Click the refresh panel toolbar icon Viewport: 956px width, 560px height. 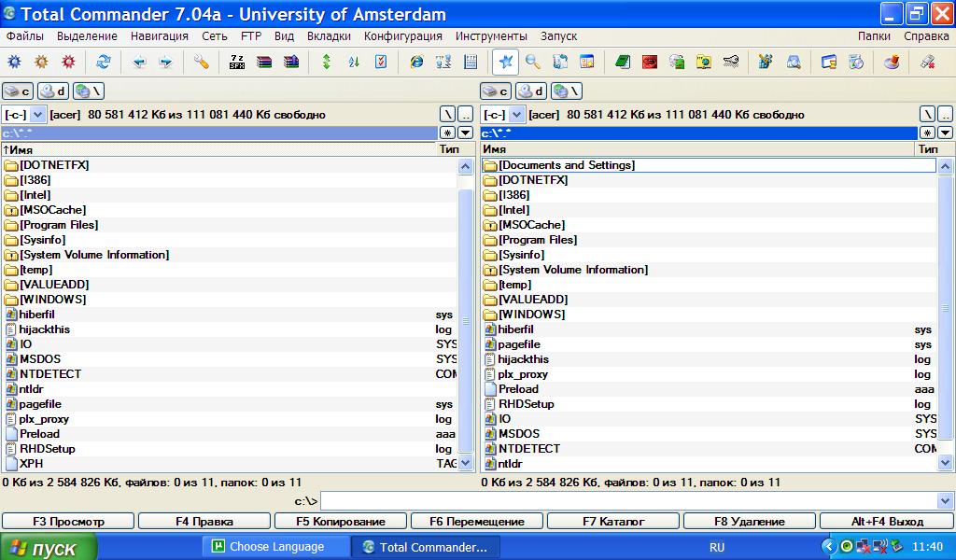pos(104,63)
